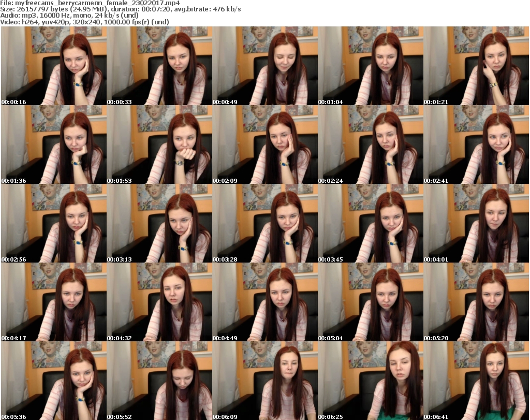Click the thumbnail at 00:04:32
The image size is (530, 420).
pos(159,302)
